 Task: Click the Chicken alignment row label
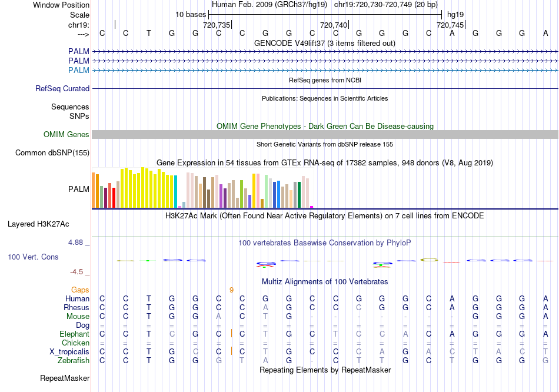point(75,343)
